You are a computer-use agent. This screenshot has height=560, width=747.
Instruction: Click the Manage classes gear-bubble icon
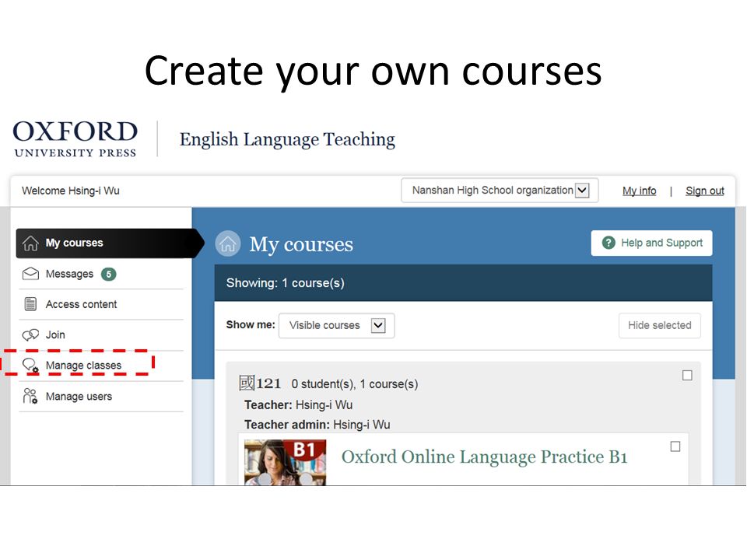point(30,366)
